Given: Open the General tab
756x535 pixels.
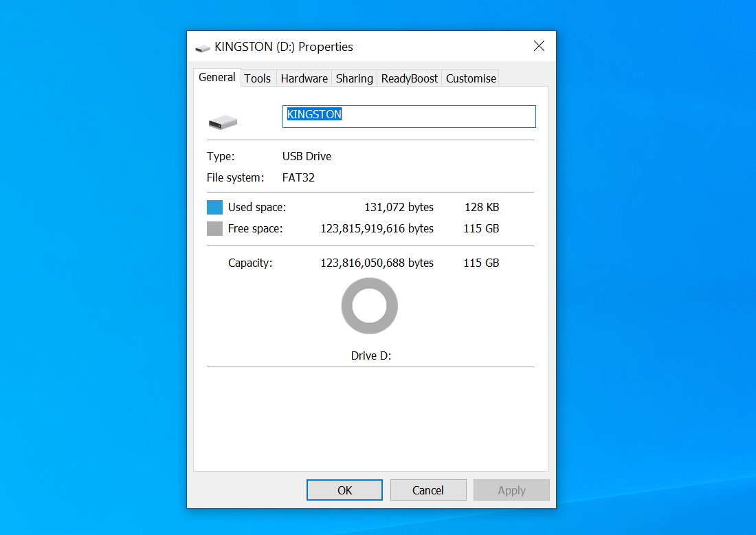Looking at the screenshot, I should tap(217, 77).
